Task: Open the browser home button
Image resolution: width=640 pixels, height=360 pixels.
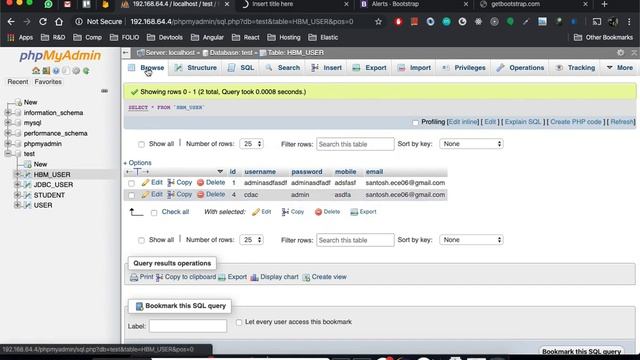Action: [x=59, y=22]
